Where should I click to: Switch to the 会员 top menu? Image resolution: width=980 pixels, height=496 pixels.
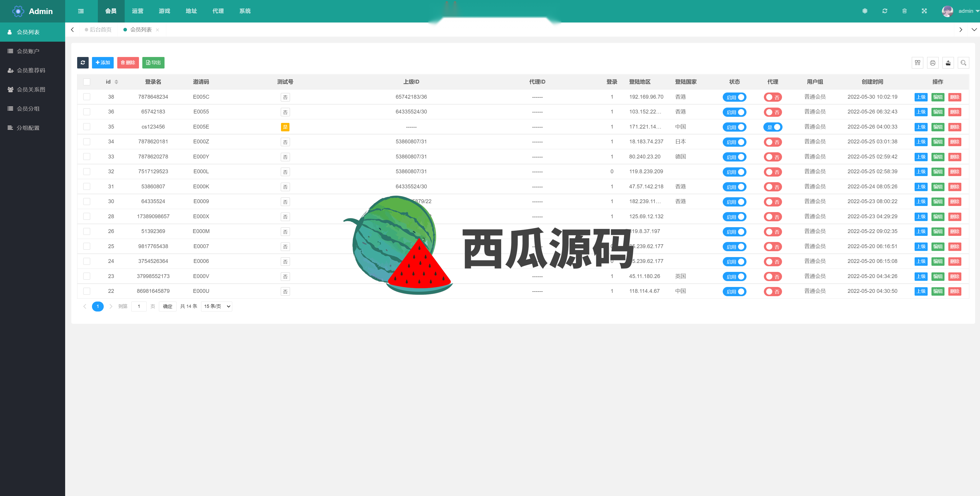coord(111,11)
